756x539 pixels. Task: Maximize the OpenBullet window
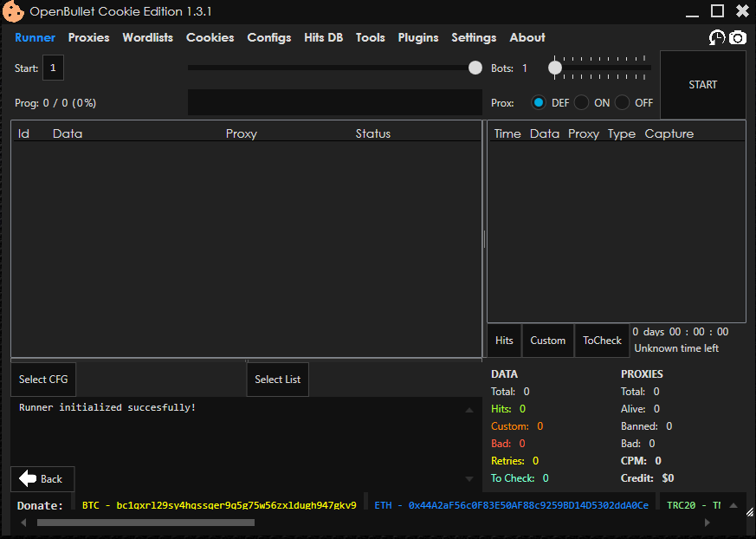tap(717, 10)
